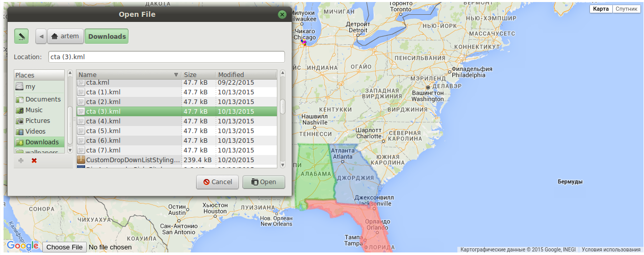Confirm with the Open button
The height and width of the screenshot is (255, 644).
point(264,182)
